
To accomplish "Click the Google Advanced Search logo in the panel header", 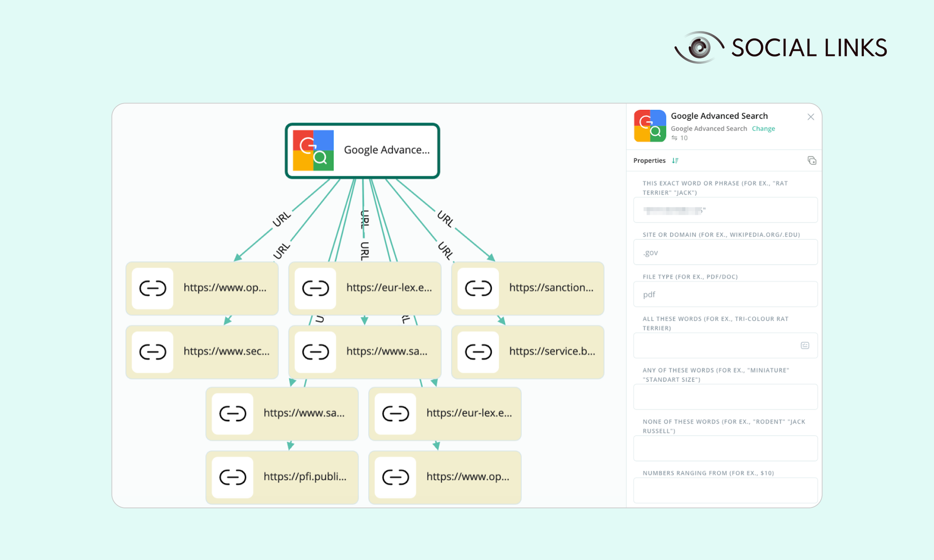I will pos(650,126).
